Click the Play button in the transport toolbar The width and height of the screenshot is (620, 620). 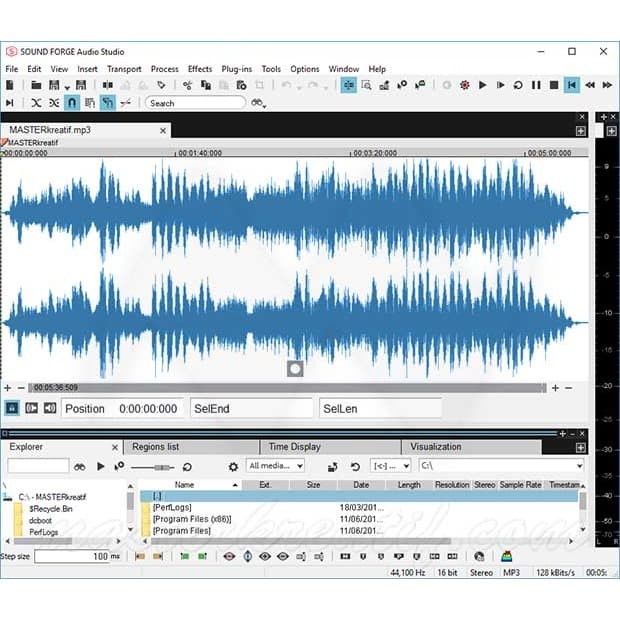[x=482, y=85]
